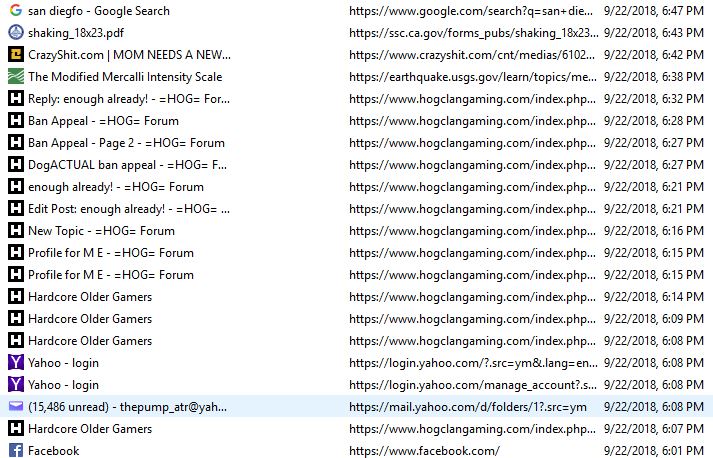Click the Facebook favicon

coord(16,450)
